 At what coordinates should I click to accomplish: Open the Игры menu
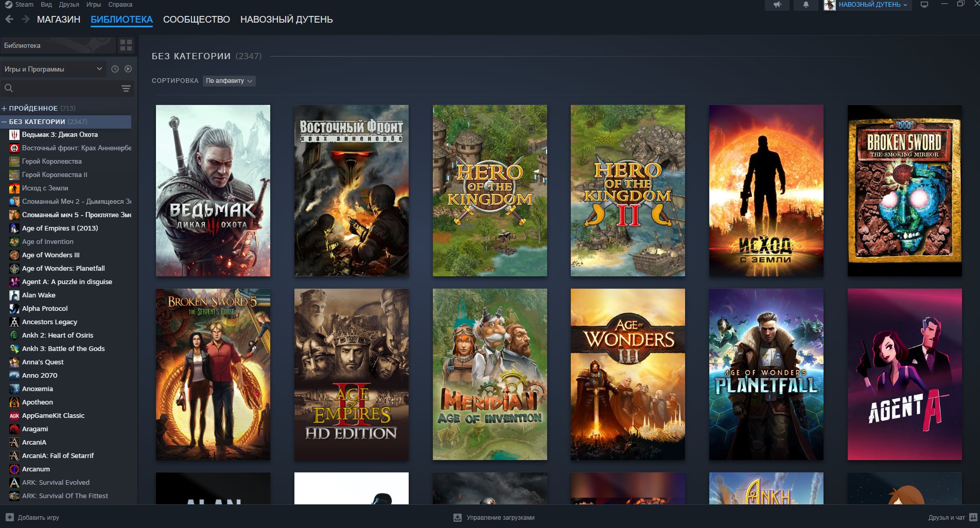click(94, 5)
